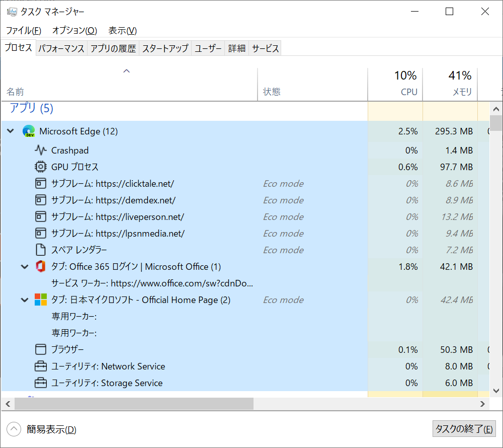Collapse the Microsoft Edge process group

(10, 131)
